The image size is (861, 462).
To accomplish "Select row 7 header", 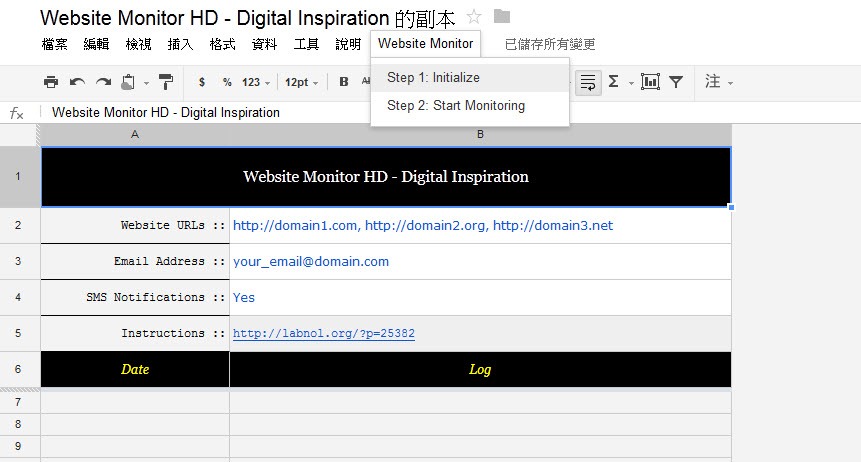I will tap(18, 402).
